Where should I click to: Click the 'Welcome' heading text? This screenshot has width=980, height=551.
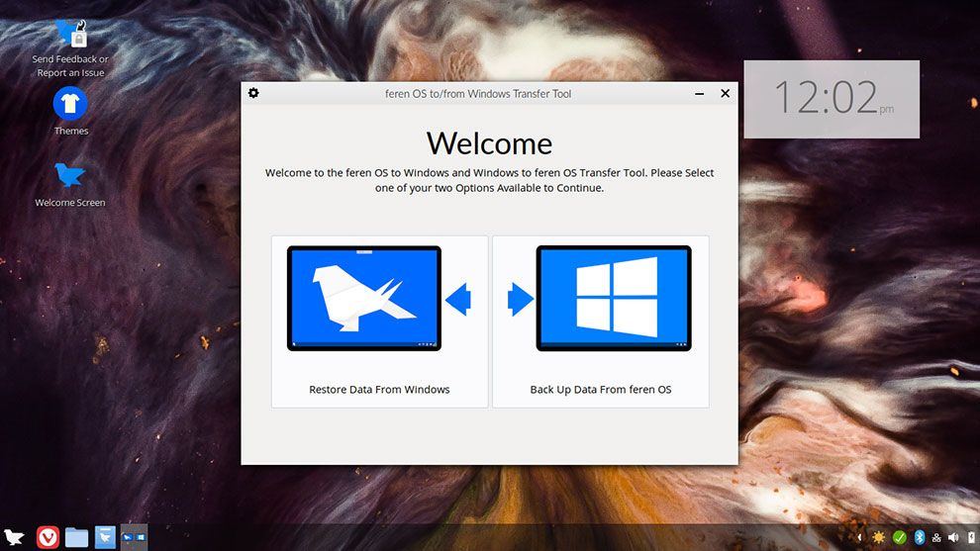tap(489, 143)
